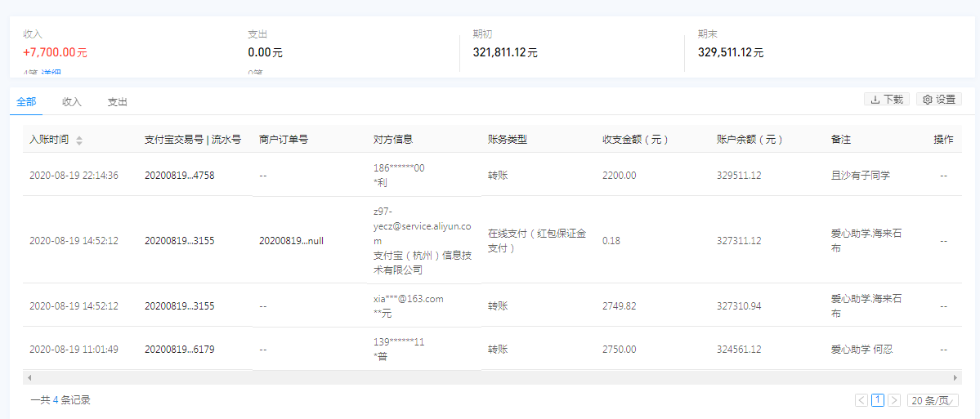
Task: Select the row with 2750.00 amount
Action: [x=619, y=349]
